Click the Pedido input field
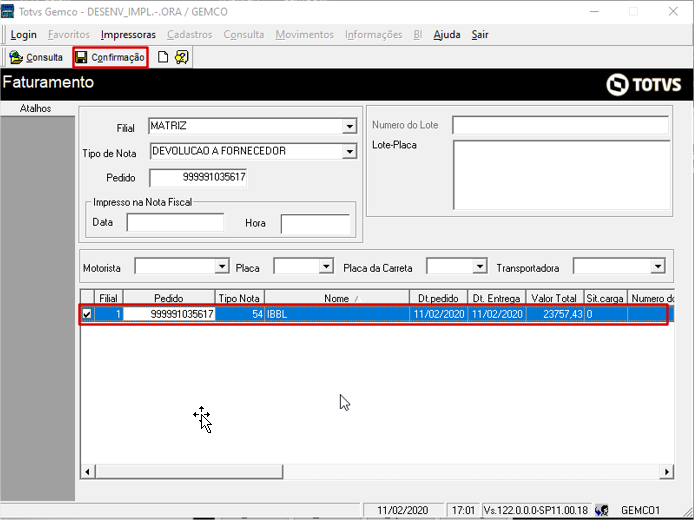This screenshot has width=694, height=520. [198, 177]
